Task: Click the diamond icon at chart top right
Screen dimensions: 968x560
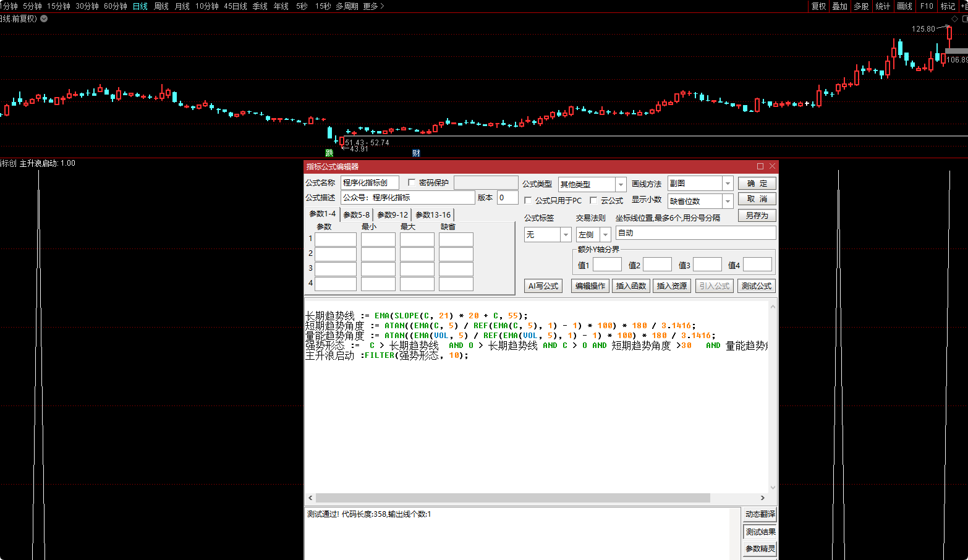Action: 954,19
